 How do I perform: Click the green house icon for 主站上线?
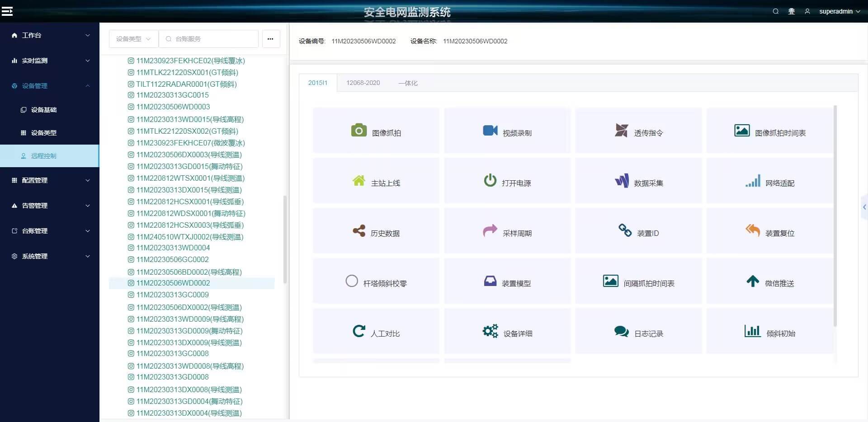tap(359, 181)
